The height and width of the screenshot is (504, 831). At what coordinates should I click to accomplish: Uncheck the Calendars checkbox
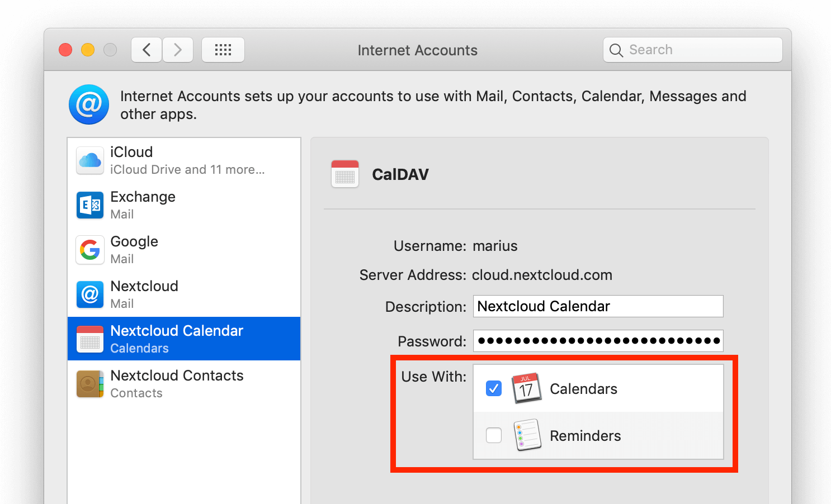[494, 388]
